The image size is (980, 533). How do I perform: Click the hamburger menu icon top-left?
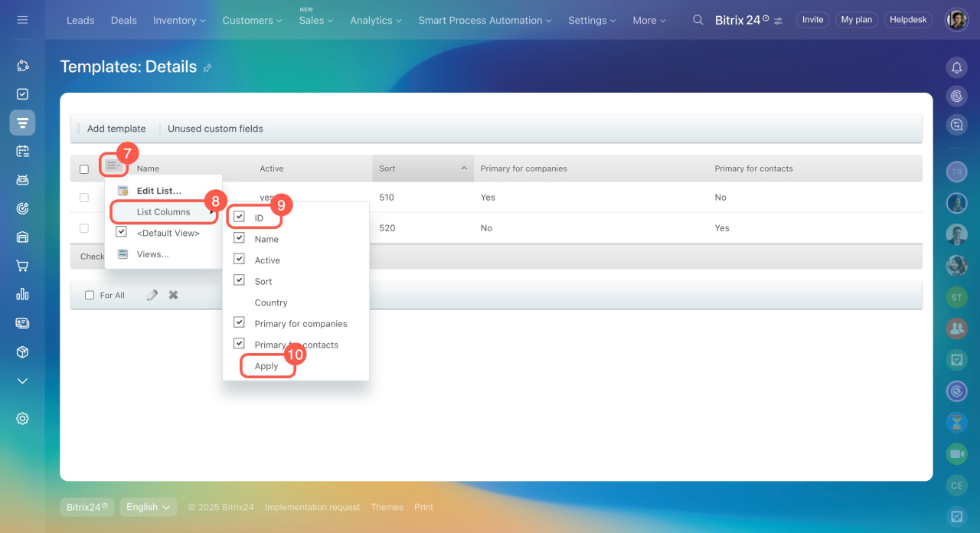[22, 20]
